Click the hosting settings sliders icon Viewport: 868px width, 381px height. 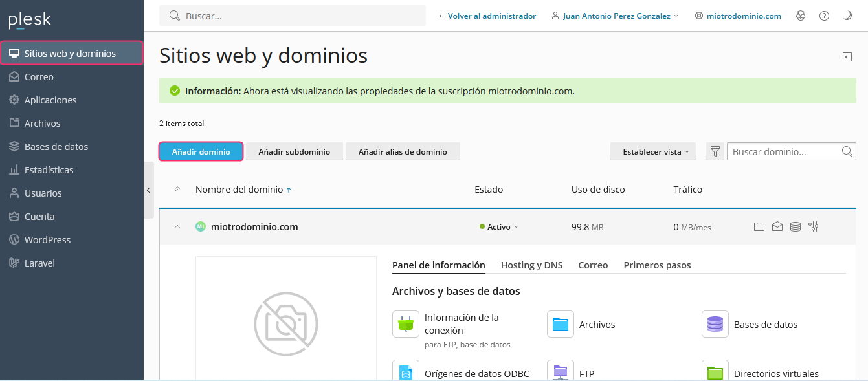[814, 227]
